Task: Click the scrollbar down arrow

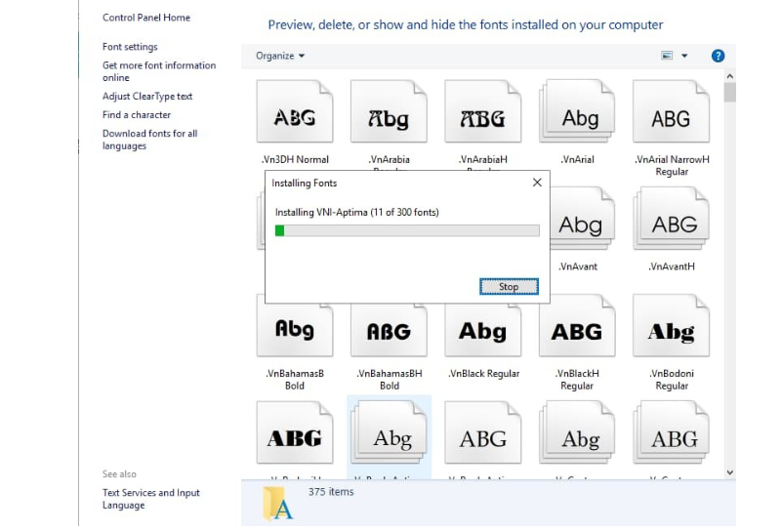Action: (729, 472)
